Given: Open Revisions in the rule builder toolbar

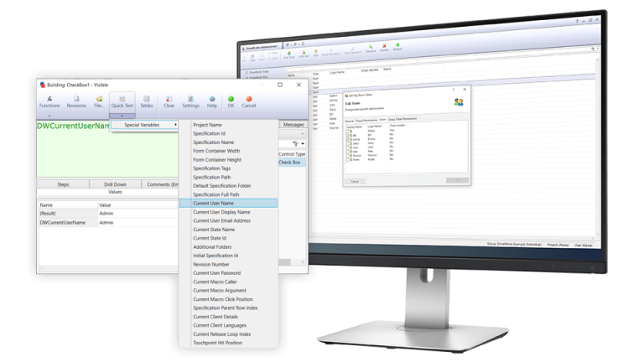Looking at the screenshot, I should 76,101.
